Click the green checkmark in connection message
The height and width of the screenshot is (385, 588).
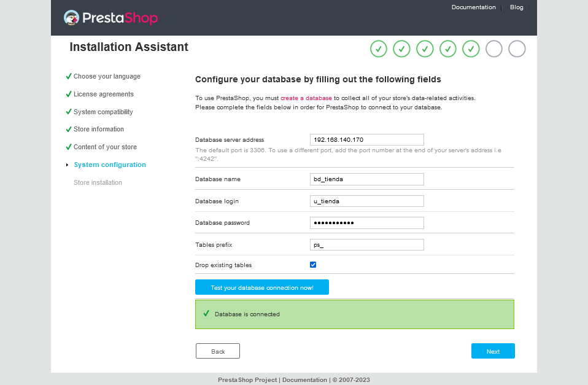point(206,314)
